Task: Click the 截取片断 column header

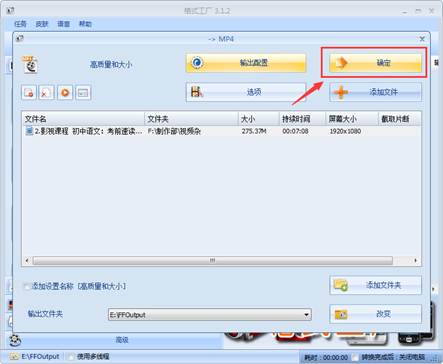Action: pyautogui.click(x=399, y=119)
